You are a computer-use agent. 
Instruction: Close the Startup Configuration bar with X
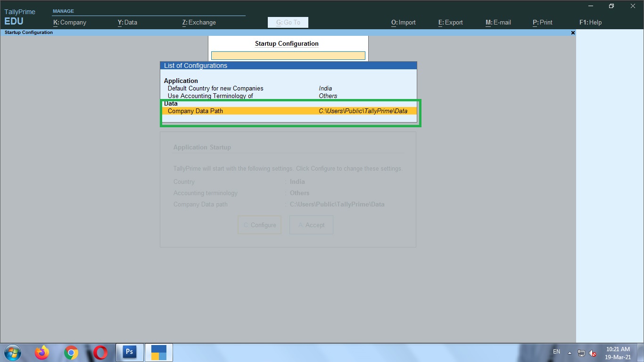click(573, 33)
